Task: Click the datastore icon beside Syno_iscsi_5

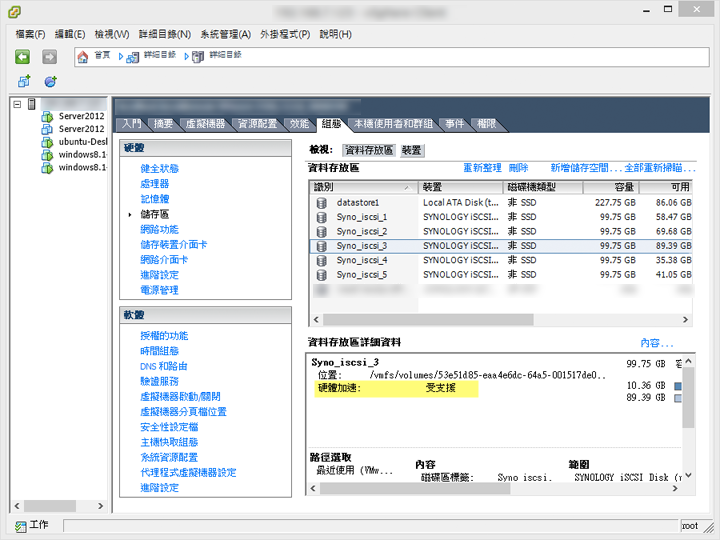Action: click(x=322, y=275)
